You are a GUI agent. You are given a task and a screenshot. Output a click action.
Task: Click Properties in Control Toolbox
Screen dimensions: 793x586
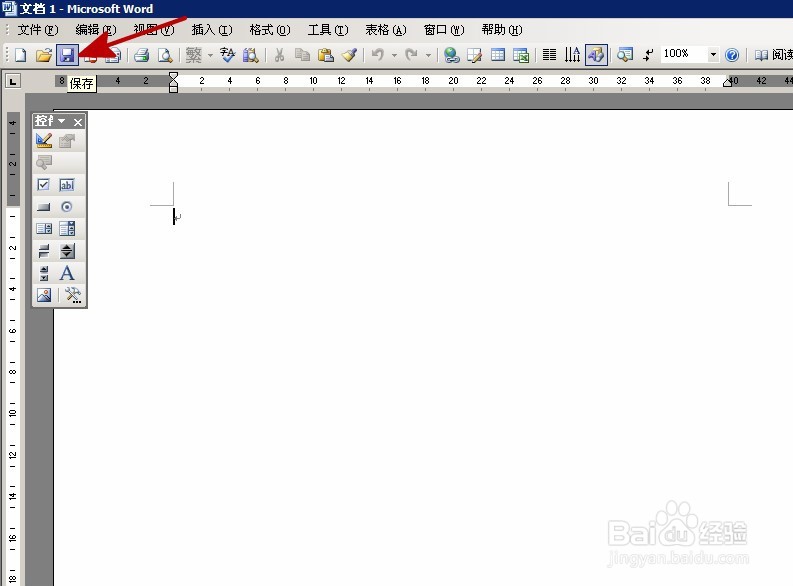tap(67, 141)
